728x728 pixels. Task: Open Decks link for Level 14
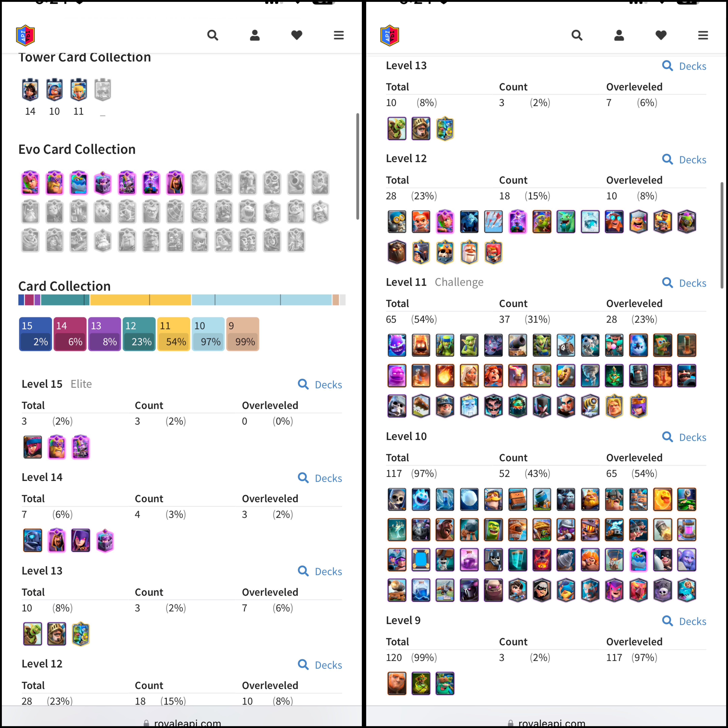320,478
